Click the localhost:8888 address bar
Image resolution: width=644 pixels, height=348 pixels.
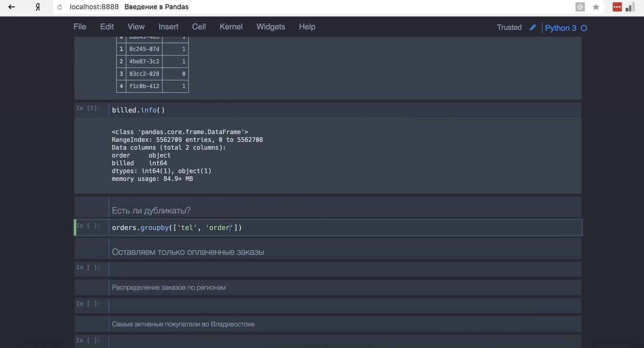coord(94,7)
